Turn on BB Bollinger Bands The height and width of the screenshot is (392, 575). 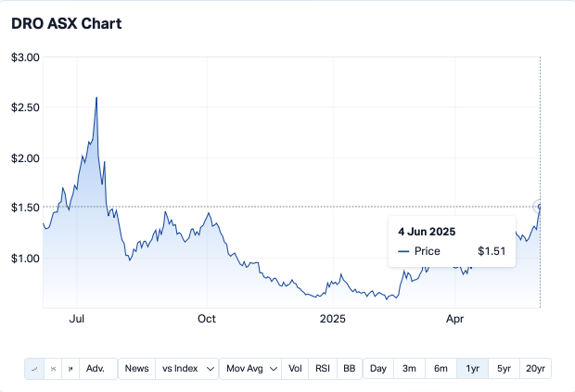pyautogui.click(x=349, y=369)
